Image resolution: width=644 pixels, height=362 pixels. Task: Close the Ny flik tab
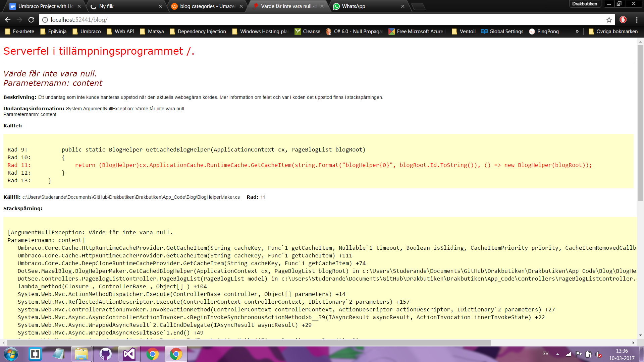pos(160,6)
